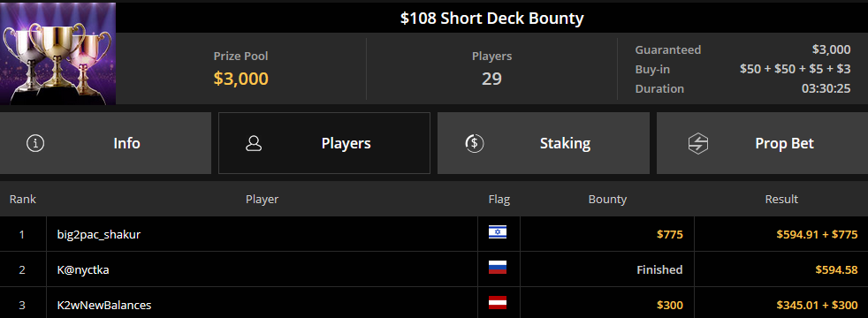Sort by the Player column header
This screenshot has width=868, height=318.
[x=262, y=199]
